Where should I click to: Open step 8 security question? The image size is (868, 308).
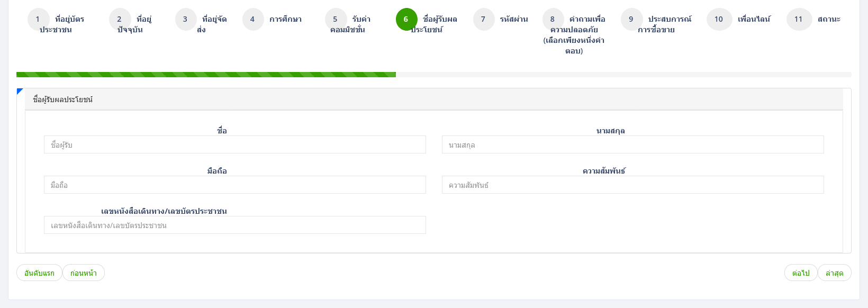coord(553,20)
